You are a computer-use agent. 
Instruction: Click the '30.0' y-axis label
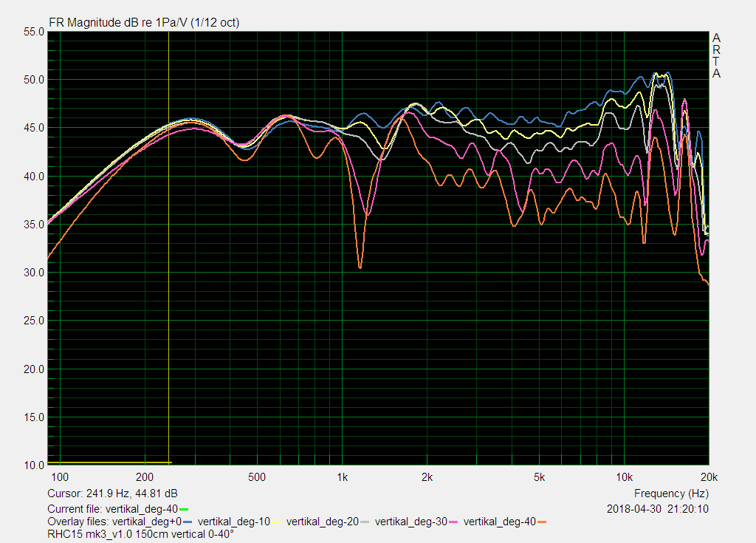[34, 273]
